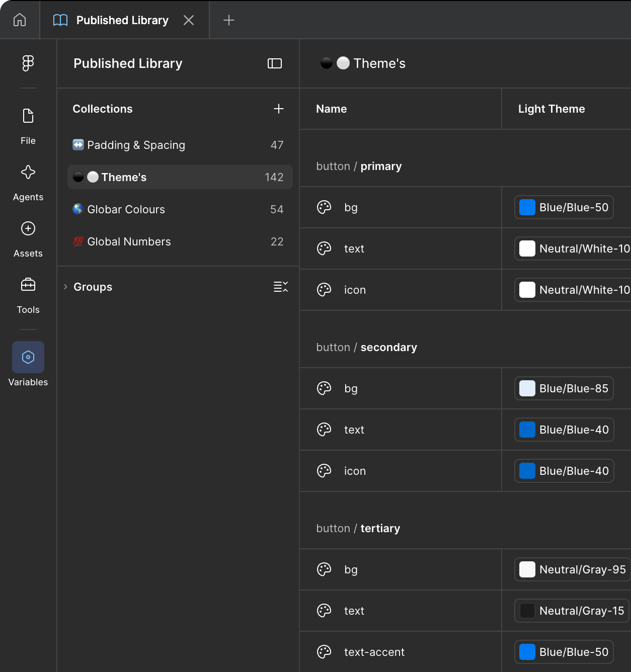Click the button / primary group heading
Viewport: 631px width, 672px height.
tap(359, 166)
